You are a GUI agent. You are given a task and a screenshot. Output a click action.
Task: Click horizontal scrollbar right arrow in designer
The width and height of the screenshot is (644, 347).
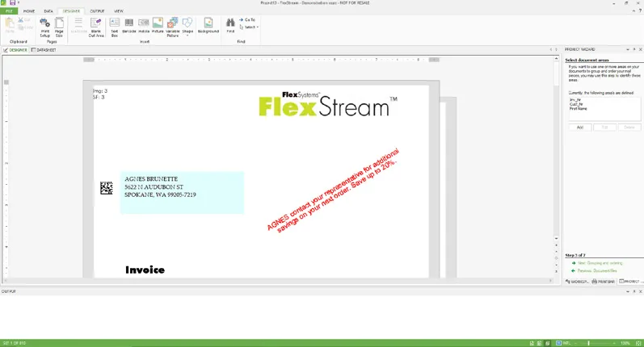point(551,281)
